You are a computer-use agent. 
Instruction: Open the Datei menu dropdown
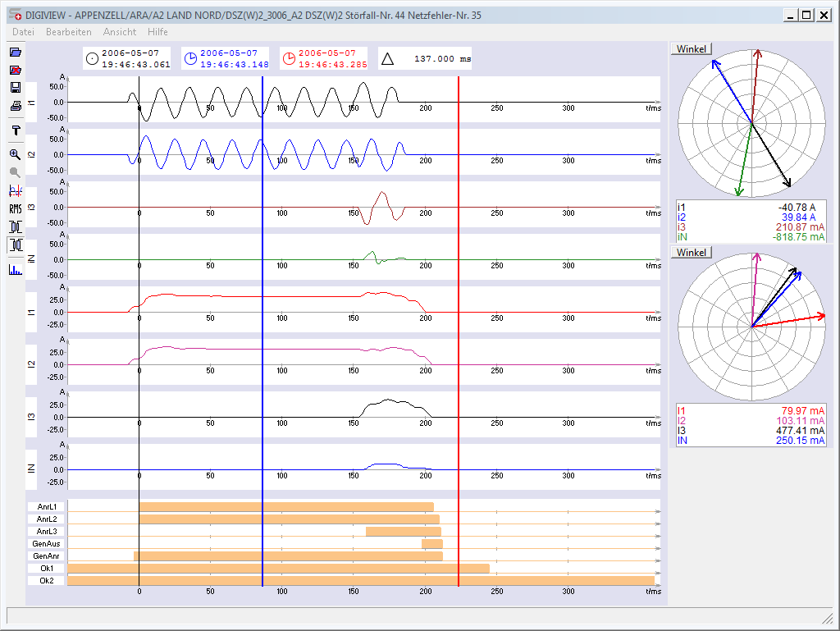pos(23,32)
